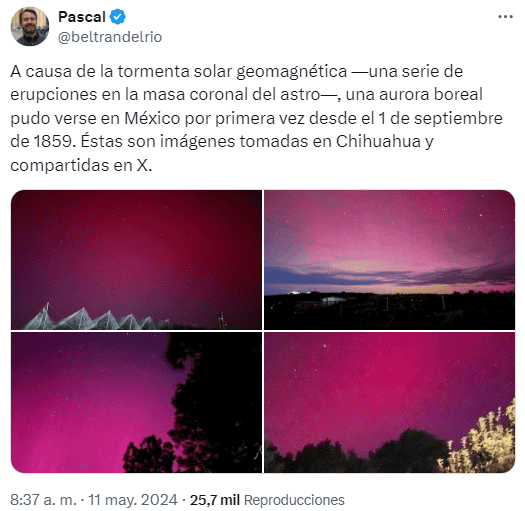This screenshot has width=525, height=511.
Task: Open Pascal's profile avatar photo
Action: coord(29,26)
